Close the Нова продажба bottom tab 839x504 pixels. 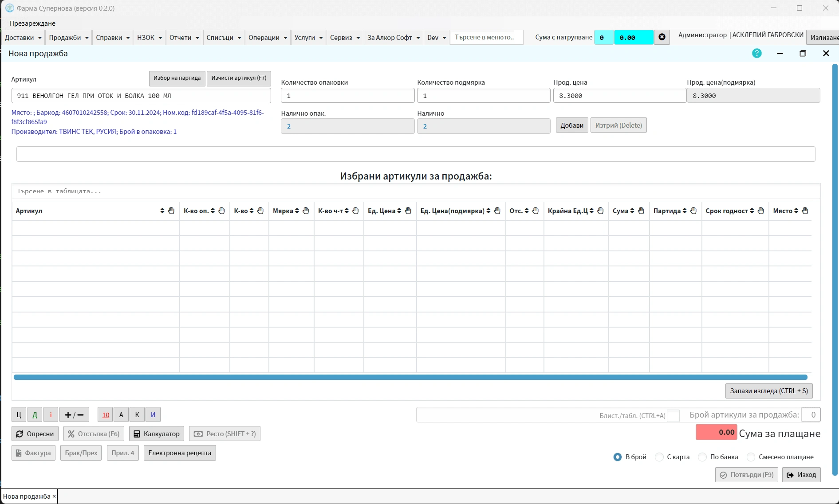tap(54, 496)
